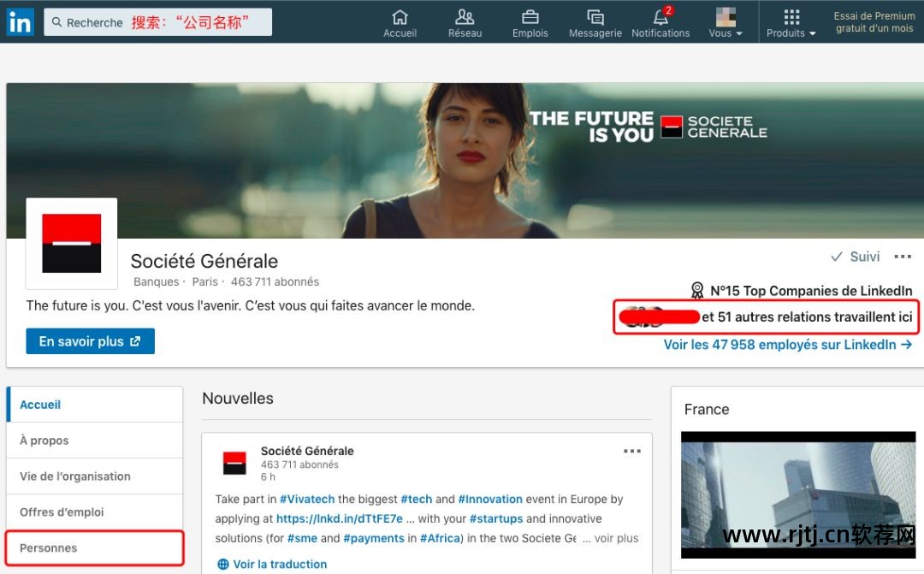This screenshot has height=574, width=924.
Task: Select the Personnes sidebar tab
Action: click(x=95, y=548)
